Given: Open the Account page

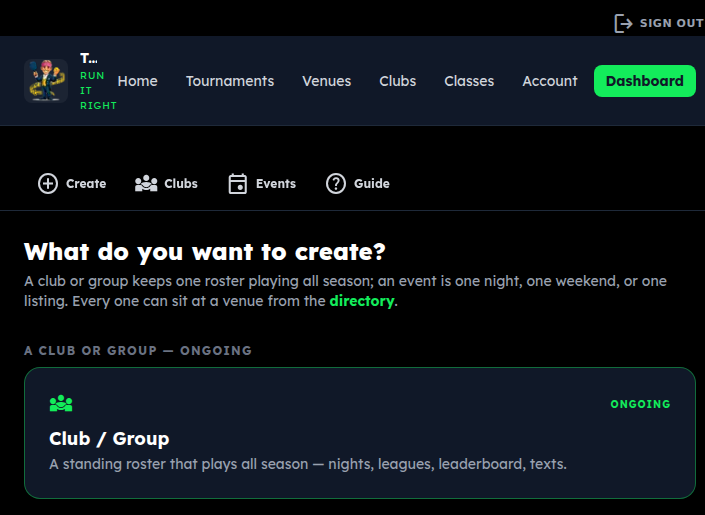Looking at the screenshot, I should [549, 81].
